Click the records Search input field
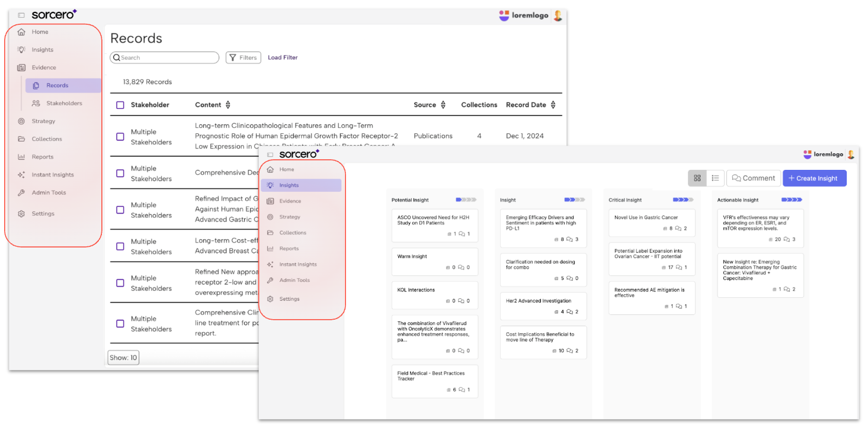The height and width of the screenshot is (431, 868). click(166, 57)
